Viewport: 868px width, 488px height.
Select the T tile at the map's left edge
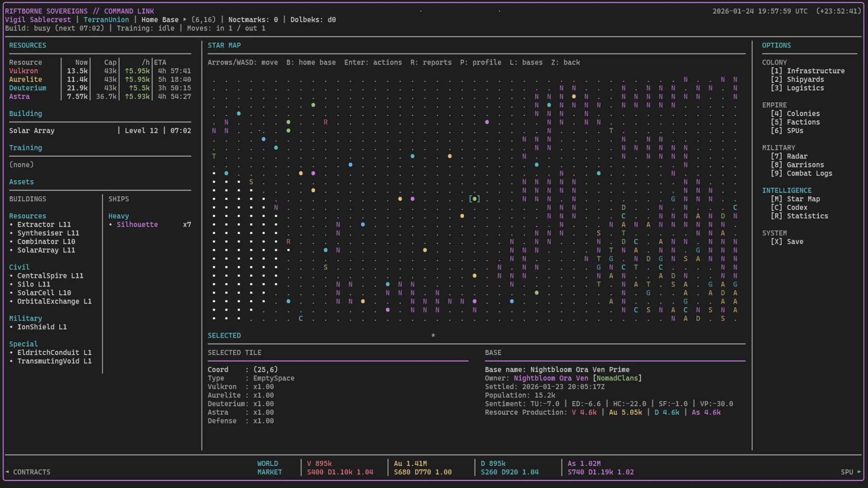214,156
